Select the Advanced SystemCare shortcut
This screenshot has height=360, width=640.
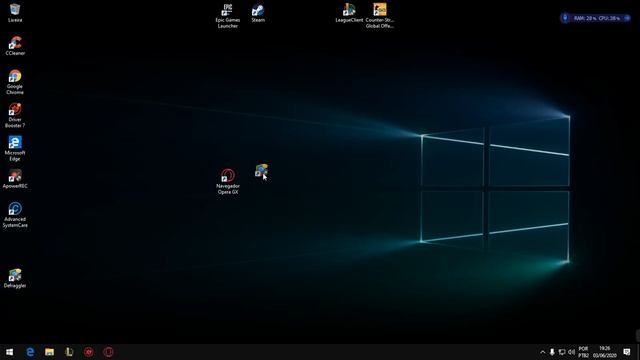click(x=15, y=215)
